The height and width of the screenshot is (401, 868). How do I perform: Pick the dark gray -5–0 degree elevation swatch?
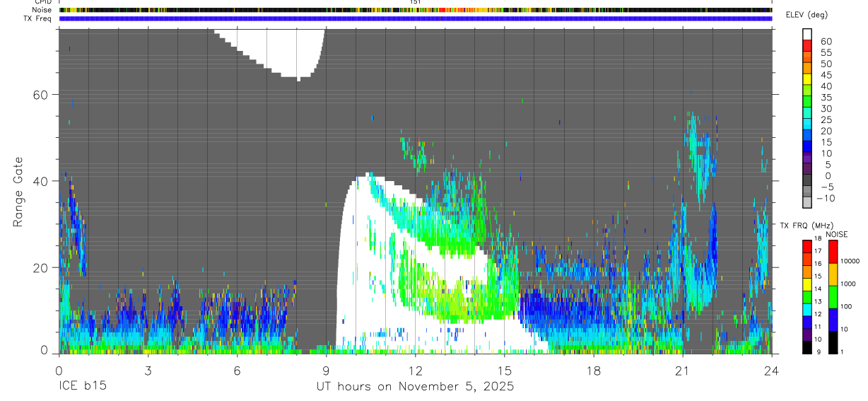(x=807, y=179)
